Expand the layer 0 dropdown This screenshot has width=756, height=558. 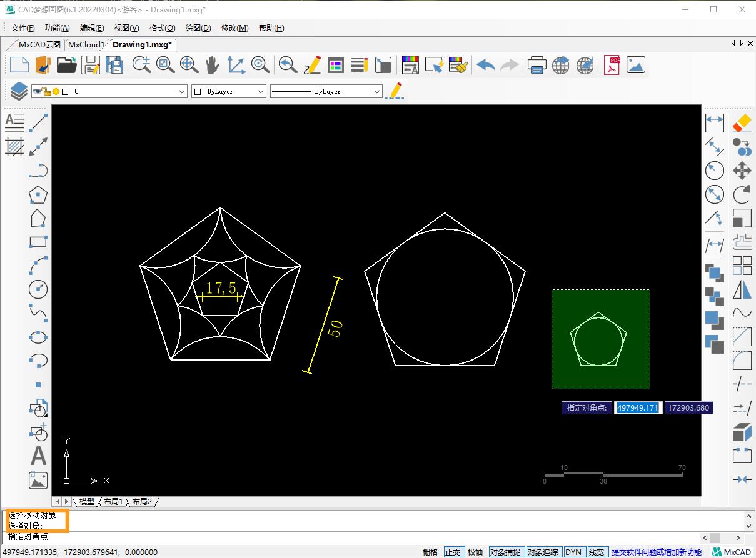point(182,91)
